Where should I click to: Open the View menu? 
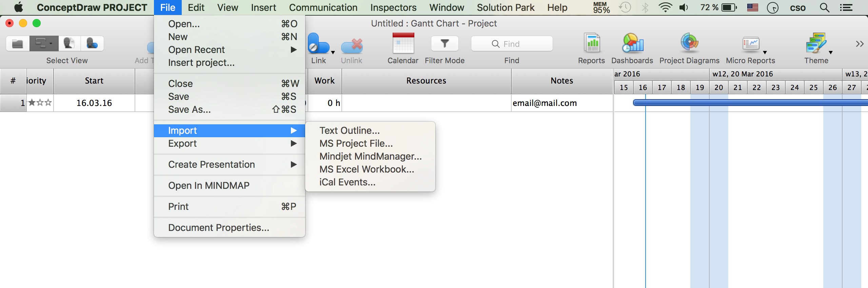[x=228, y=7]
